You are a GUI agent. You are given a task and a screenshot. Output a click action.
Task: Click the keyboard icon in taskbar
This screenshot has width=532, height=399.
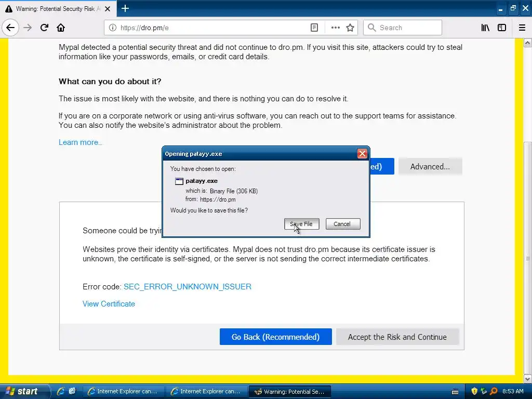coord(455,392)
